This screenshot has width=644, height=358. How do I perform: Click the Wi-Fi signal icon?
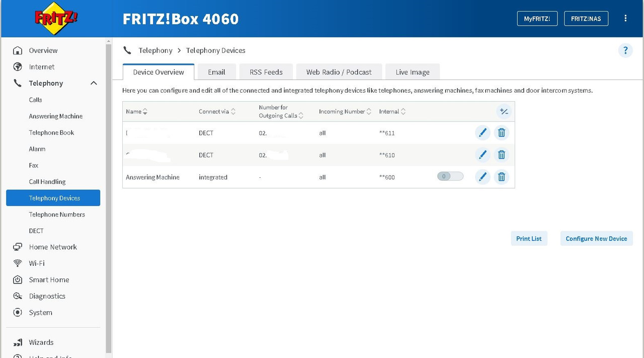click(x=18, y=263)
